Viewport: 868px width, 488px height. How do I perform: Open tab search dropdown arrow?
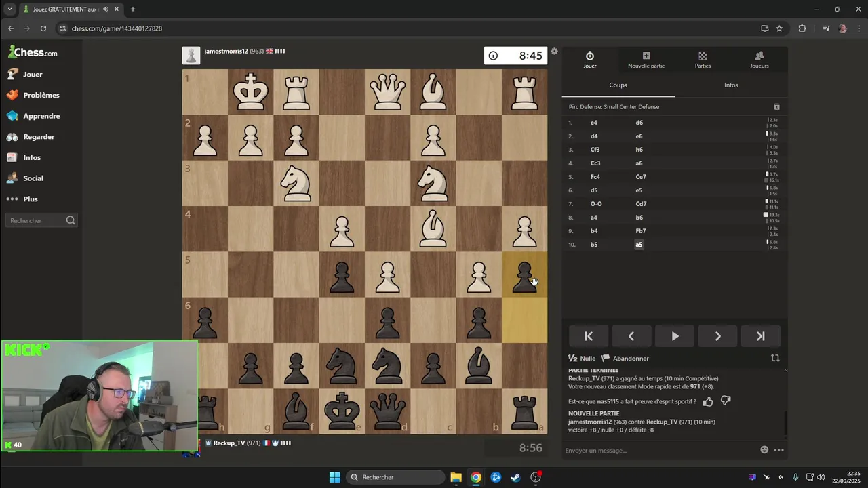pyautogui.click(x=9, y=9)
